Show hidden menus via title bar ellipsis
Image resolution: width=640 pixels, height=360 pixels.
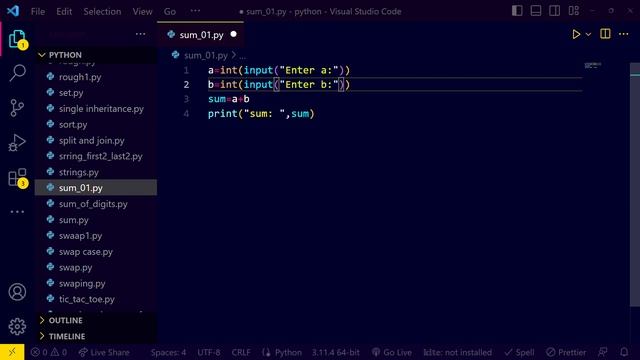[x=195, y=11]
